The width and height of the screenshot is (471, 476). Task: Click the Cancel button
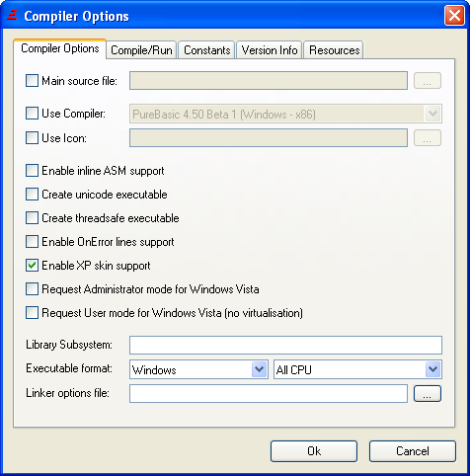click(x=413, y=451)
